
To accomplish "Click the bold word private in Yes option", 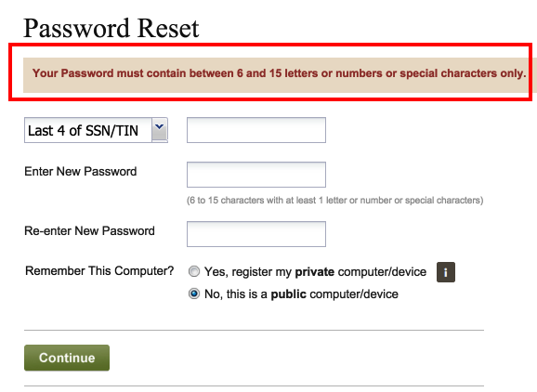I will (x=315, y=272).
